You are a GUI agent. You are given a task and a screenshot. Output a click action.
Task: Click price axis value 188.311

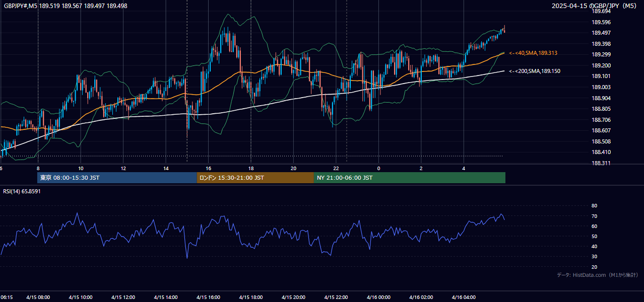point(601,163)
